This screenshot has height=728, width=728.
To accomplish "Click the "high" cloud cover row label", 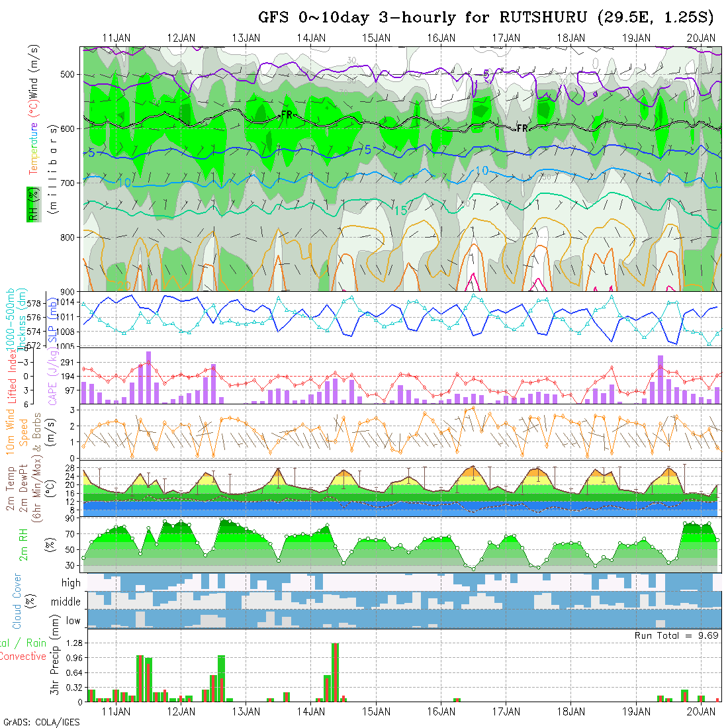I will [70, 583].
